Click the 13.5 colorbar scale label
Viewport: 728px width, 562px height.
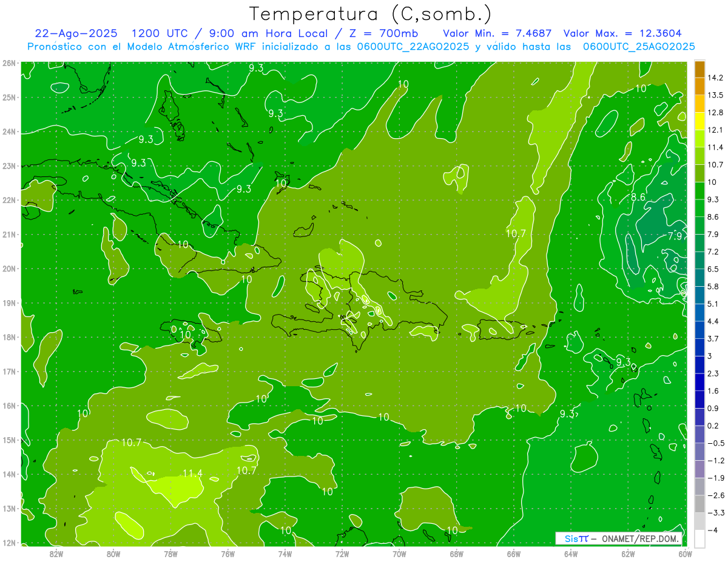(x=715, y=95)
